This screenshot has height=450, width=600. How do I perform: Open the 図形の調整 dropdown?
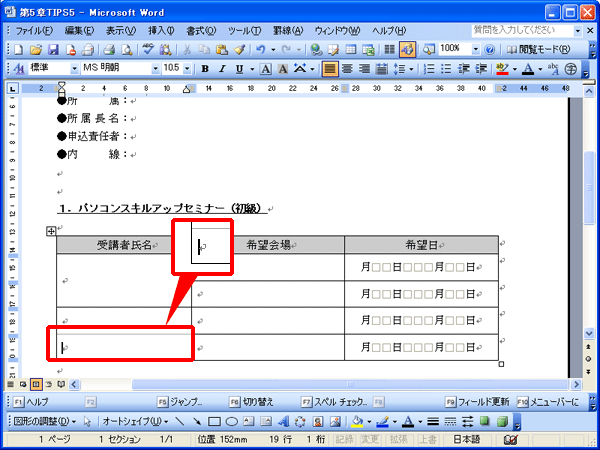click(45, 422)
